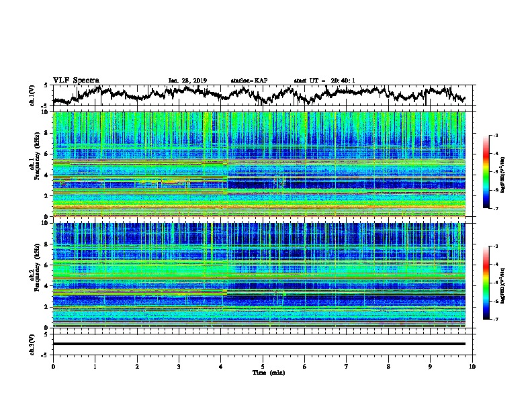The width and height of the screenshot is (532, 411).
Task: Click the "start UT = 20:40: 1" text
Action: click(x=324, y=81)
